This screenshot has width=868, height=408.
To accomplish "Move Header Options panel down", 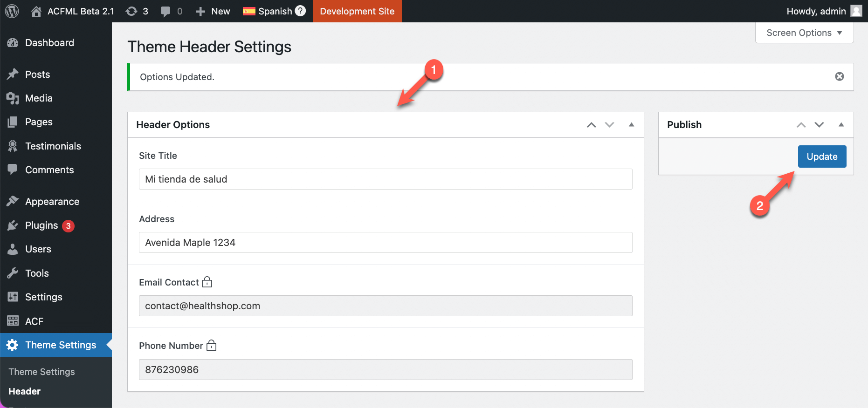I will pyautogui.click(x=610, y=124).
